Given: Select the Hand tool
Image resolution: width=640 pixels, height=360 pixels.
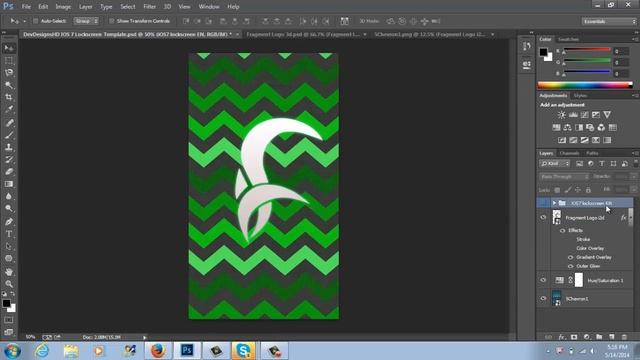Looking at the screenshot, I should point(9,272).
